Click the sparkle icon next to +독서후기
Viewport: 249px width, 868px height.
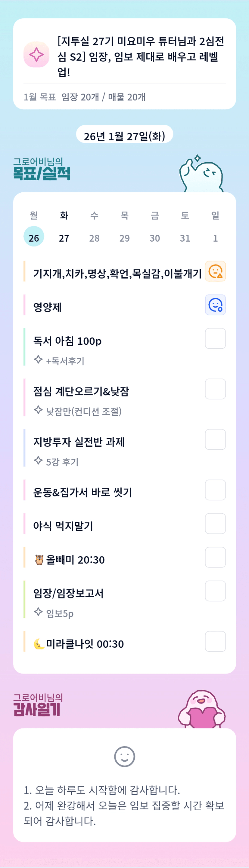(x=38, y=359)
